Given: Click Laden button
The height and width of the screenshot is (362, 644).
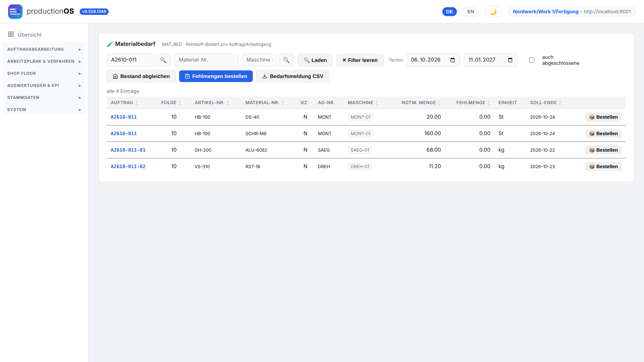Looking at the screenshot, I should (315, 60).
